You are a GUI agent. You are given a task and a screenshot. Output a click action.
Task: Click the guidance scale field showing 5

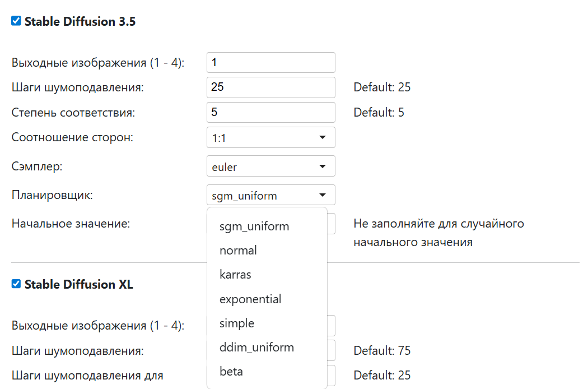[270, 112]
